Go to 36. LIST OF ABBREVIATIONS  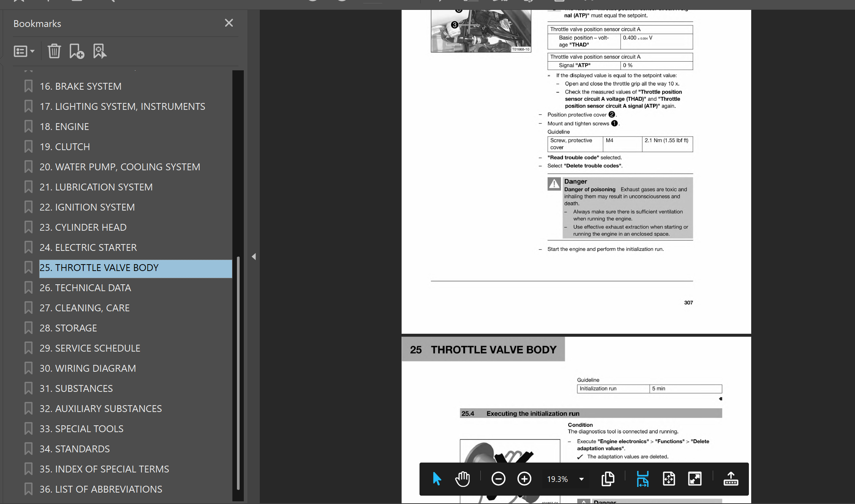[x=101, y=490]
